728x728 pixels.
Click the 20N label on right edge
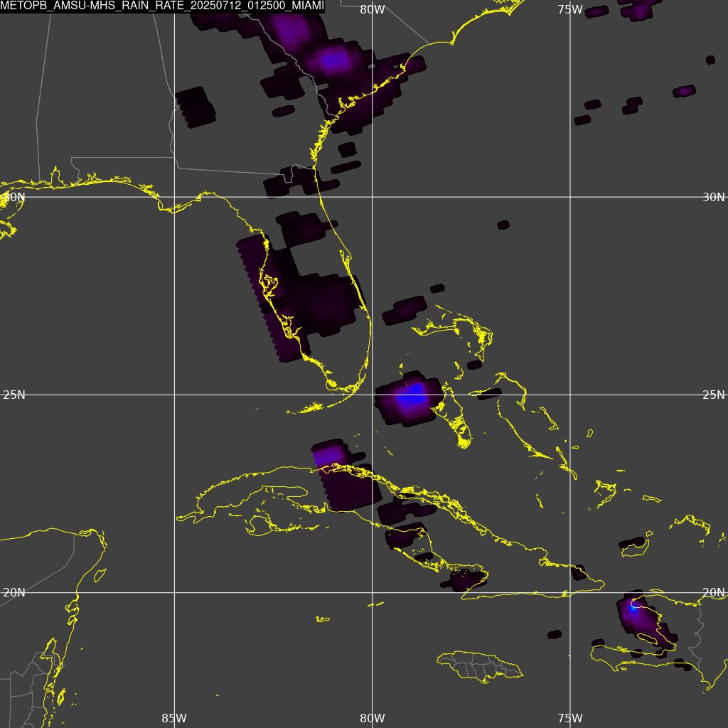[714, 593]
